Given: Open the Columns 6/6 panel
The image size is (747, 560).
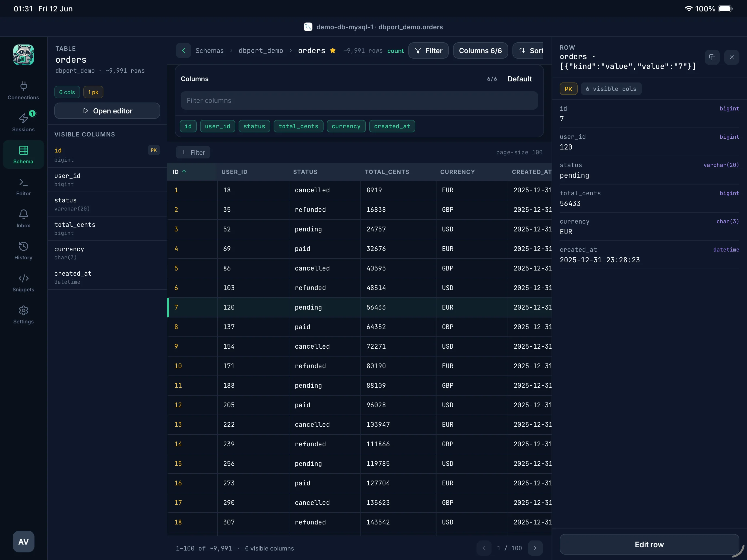Looking at the screenshot, I should click(x=480, y=50).
